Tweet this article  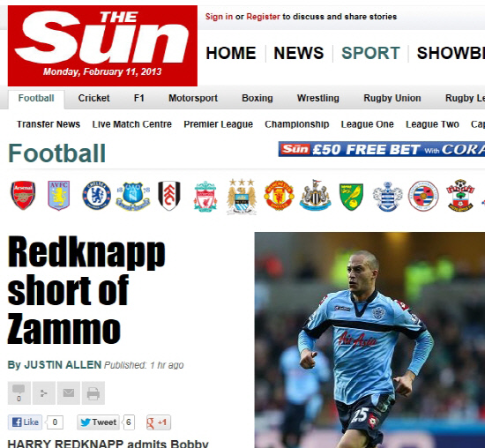tap(99, 422)
